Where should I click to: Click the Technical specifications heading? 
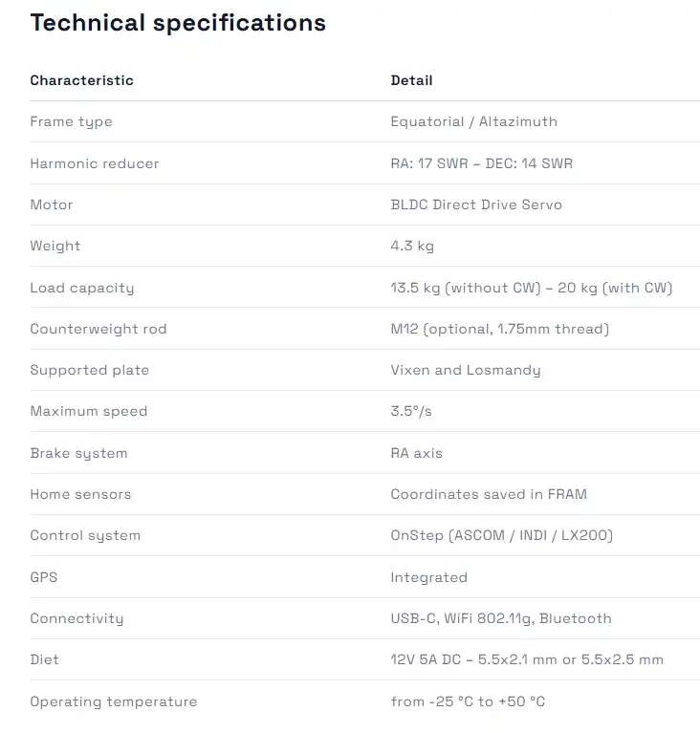tap(178, 23)
